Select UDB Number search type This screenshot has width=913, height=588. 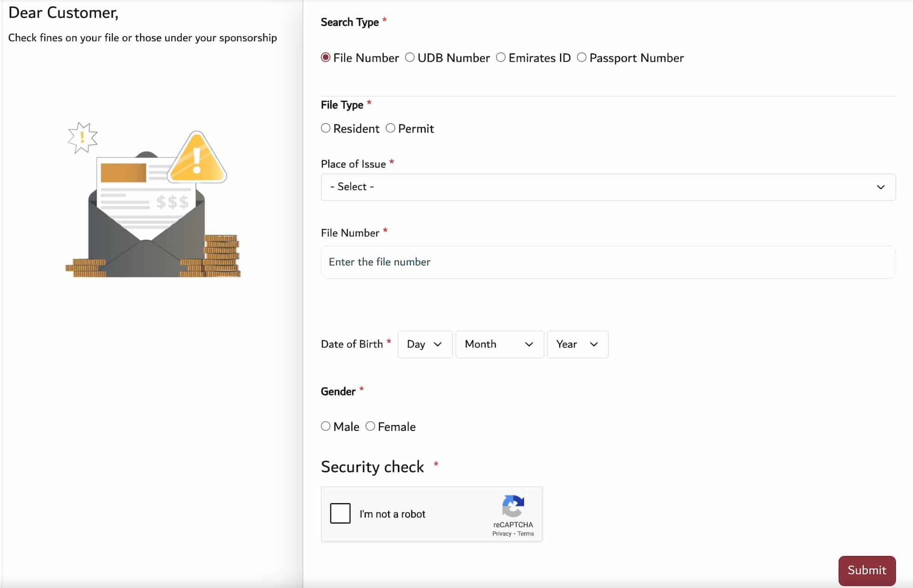pos(409,57)
